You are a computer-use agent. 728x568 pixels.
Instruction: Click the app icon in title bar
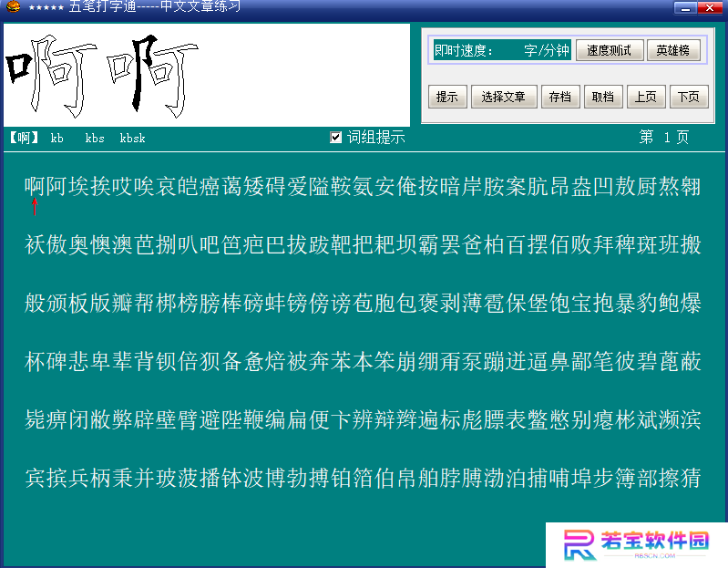pos(13,6)
